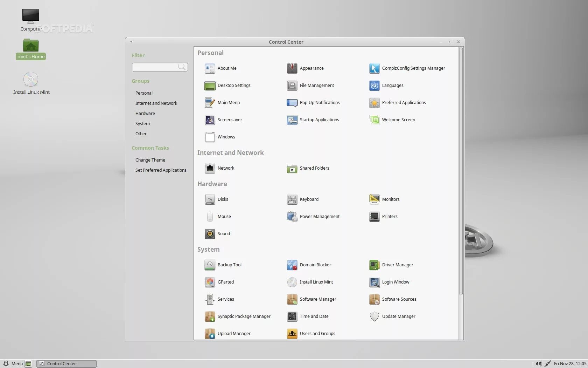588x368 pixels.
Task: Launch CompizConfig Settings Manager icon
Action: click(374, 68)
